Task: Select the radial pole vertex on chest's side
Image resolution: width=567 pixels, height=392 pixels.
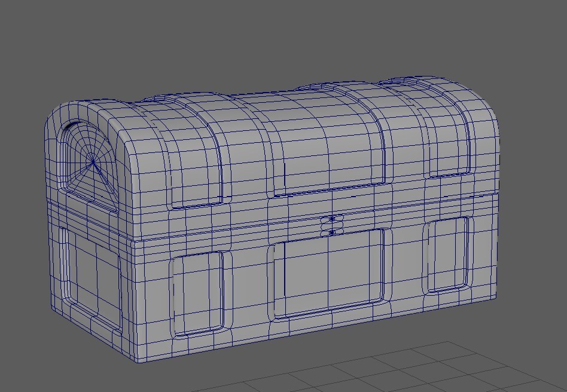Action: [93, 162]
